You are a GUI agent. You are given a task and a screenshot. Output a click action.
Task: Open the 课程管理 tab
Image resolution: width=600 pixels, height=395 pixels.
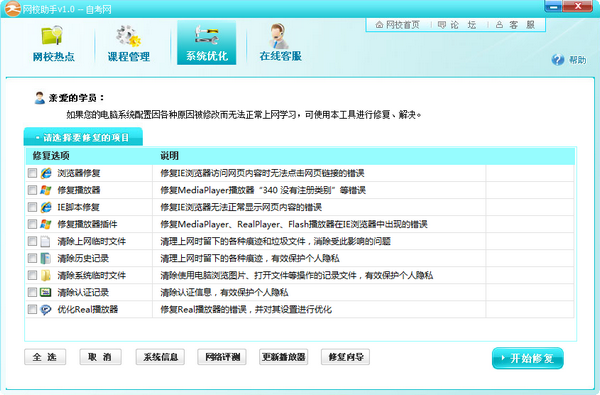[129, 43]
